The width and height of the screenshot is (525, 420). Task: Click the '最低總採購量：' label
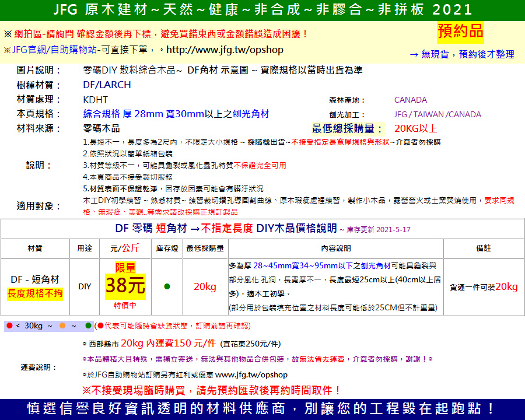click(x=348, y=128)
